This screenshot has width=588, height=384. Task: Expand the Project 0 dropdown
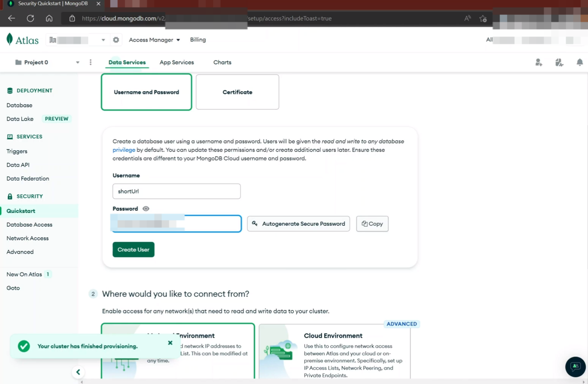point(77,62)
